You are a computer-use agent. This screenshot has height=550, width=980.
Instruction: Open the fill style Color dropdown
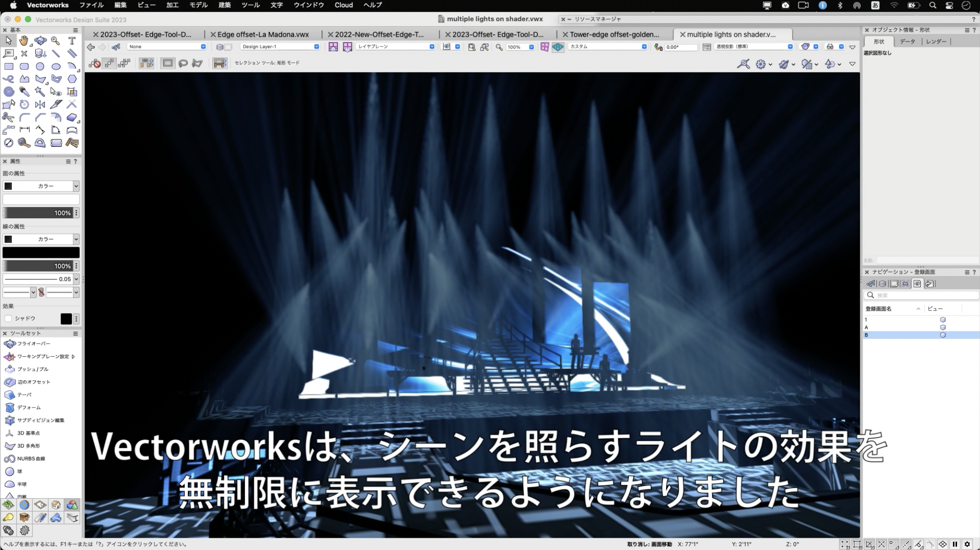(x=41, y=186)
